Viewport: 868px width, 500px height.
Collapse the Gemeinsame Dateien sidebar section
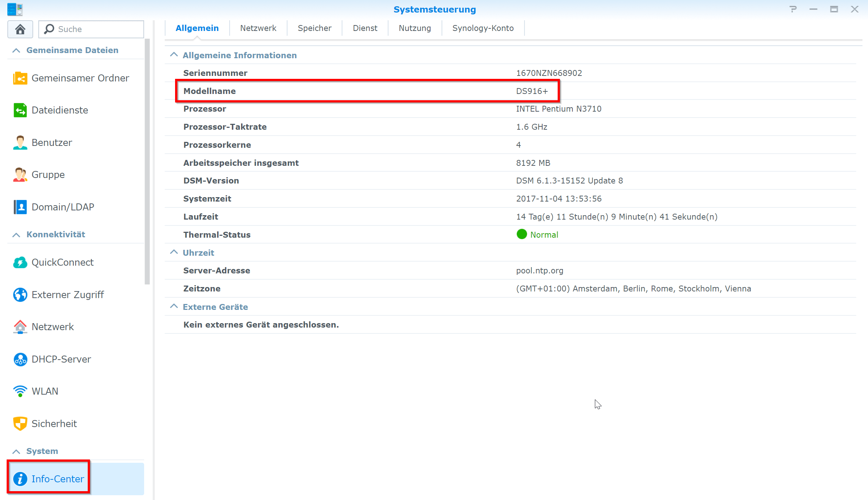[x=16, y=50]
